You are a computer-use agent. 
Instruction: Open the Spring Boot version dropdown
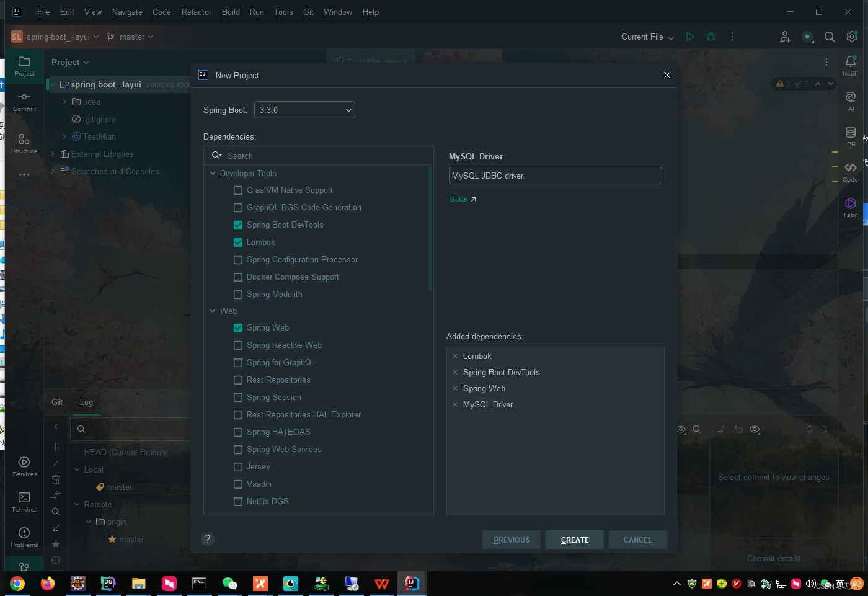pyautogui.click(x=348, y=110)
